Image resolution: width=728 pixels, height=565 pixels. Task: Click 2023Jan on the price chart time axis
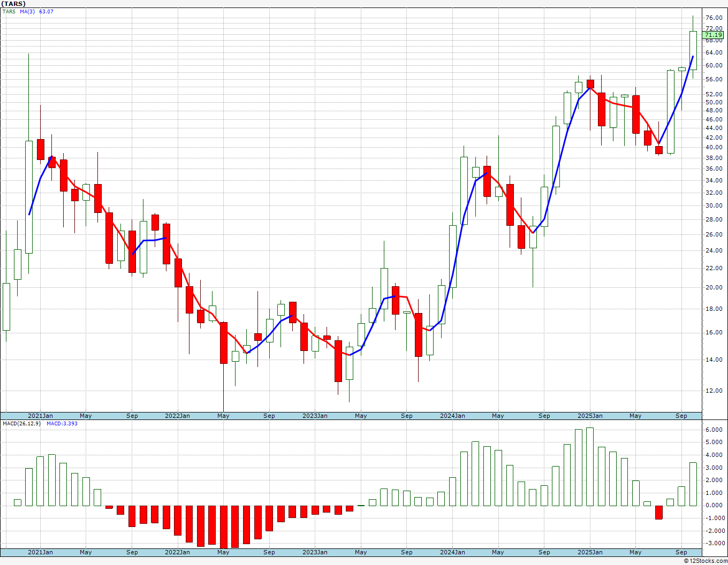pos(315,416)
